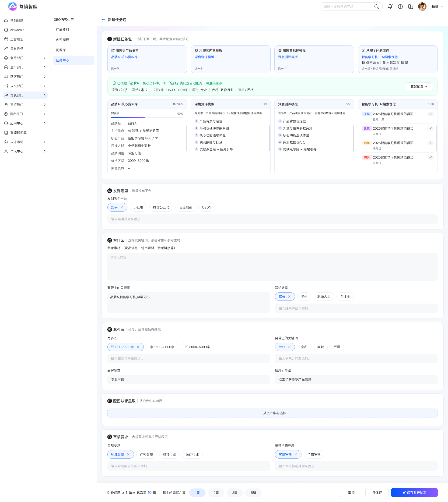Open 问题库 menu item

61,50
